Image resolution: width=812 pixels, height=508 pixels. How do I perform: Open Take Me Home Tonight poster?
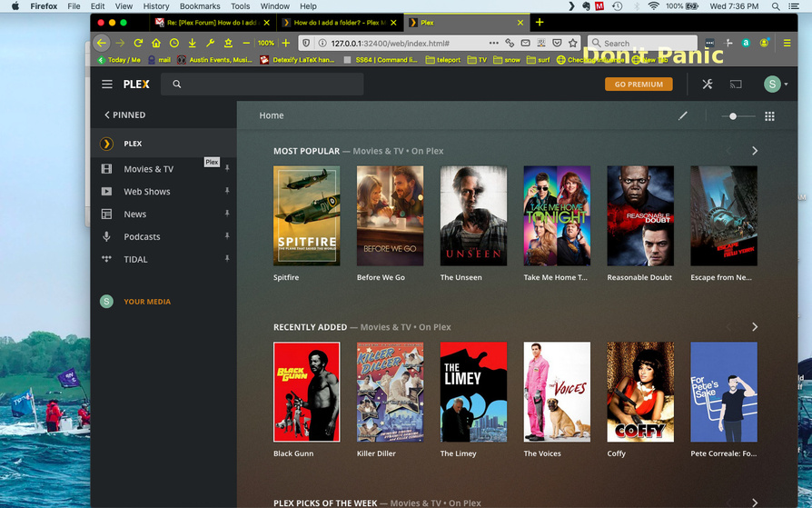tap(557, 215)
